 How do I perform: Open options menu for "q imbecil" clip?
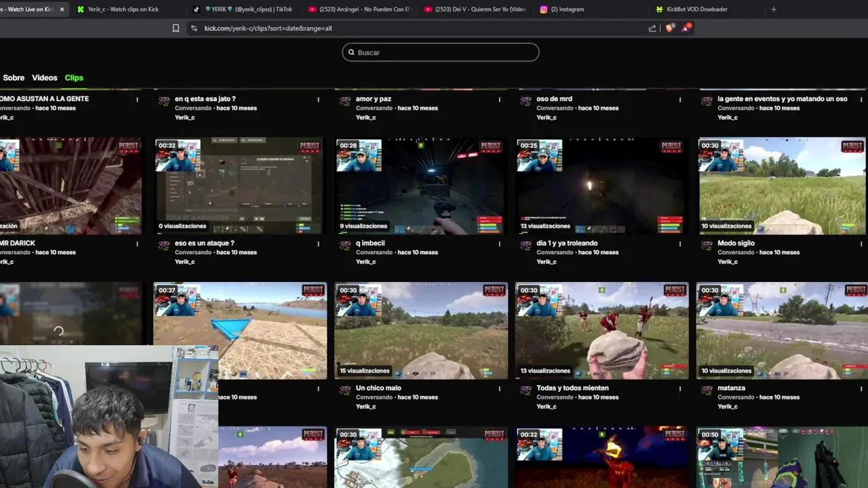point(499,244)
